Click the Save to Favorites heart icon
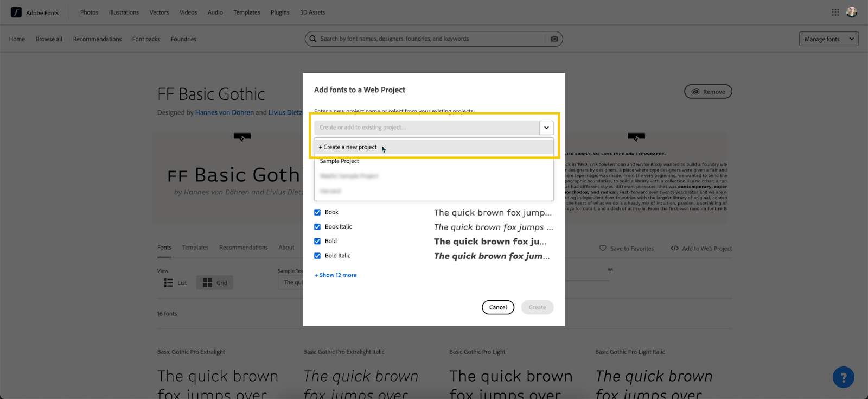 coord(603,249)
